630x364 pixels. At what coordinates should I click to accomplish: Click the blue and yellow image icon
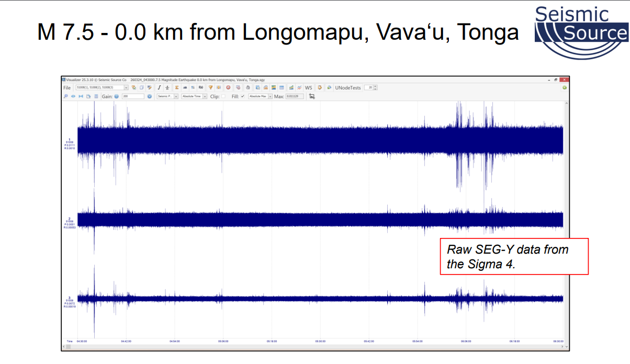[274, 87]
